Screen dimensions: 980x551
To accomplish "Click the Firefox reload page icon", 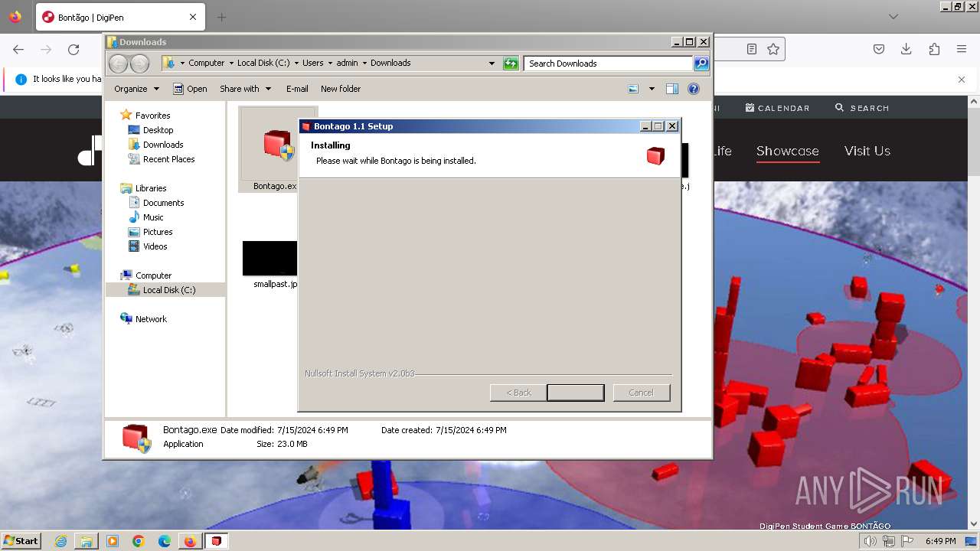I will coord(73,49).
